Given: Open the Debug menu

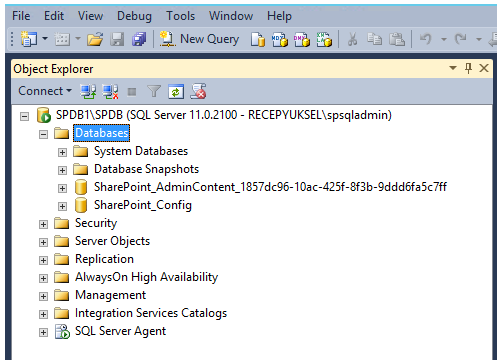Looking at the screenshot, I should 134,16.
